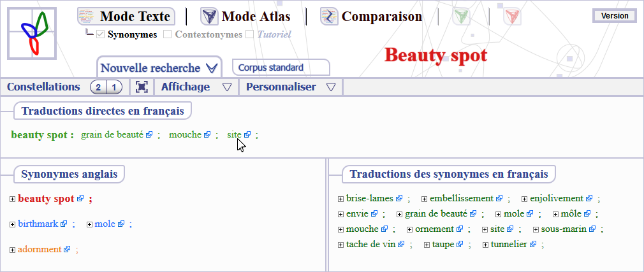
Task: Open the Comparaison mode
Action: click(x=371, y=17)
